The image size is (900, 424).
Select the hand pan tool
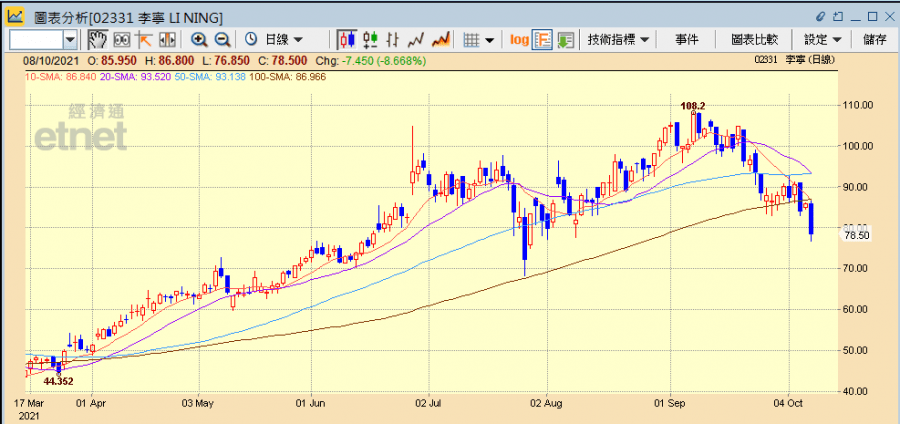(97, 39)
